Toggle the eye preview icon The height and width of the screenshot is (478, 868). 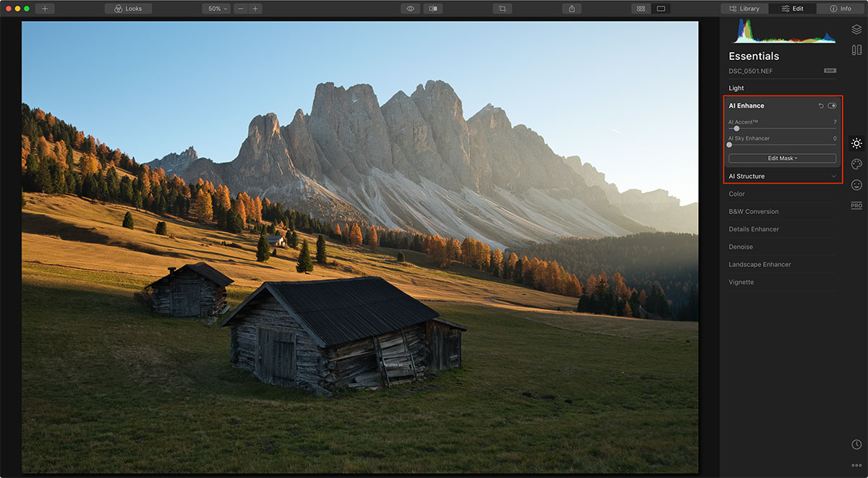click(x=410, y=9)
